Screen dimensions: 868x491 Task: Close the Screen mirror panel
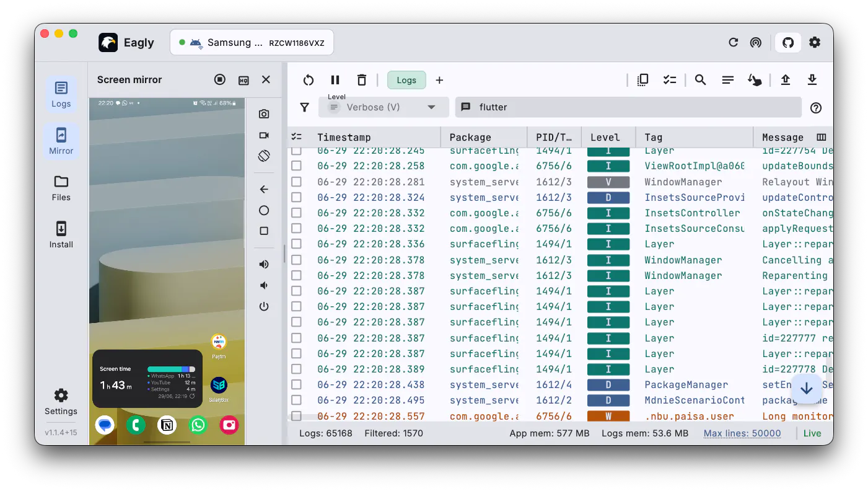click(x=266, y=79)
